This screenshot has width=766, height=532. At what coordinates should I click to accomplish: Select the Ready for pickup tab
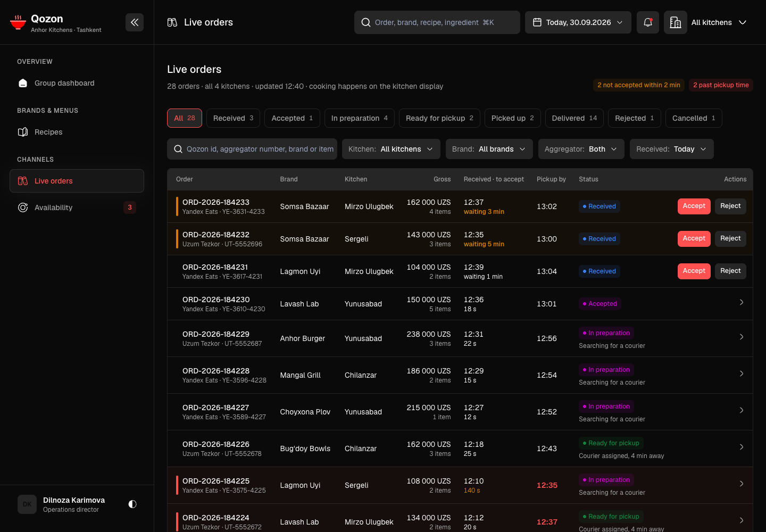(x=439, y=118)
